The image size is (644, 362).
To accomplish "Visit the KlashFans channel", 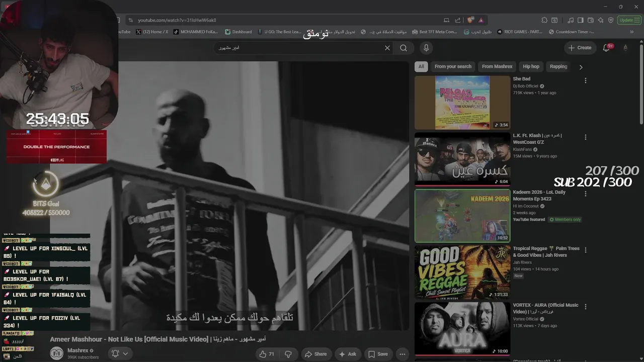I will [523, 149].
